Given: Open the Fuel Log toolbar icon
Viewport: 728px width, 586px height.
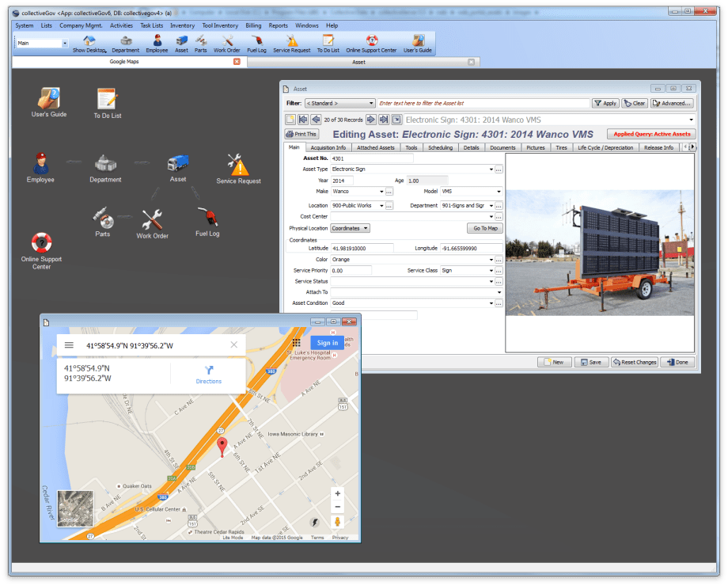Looking at the screenshot, I should (256, 43).
